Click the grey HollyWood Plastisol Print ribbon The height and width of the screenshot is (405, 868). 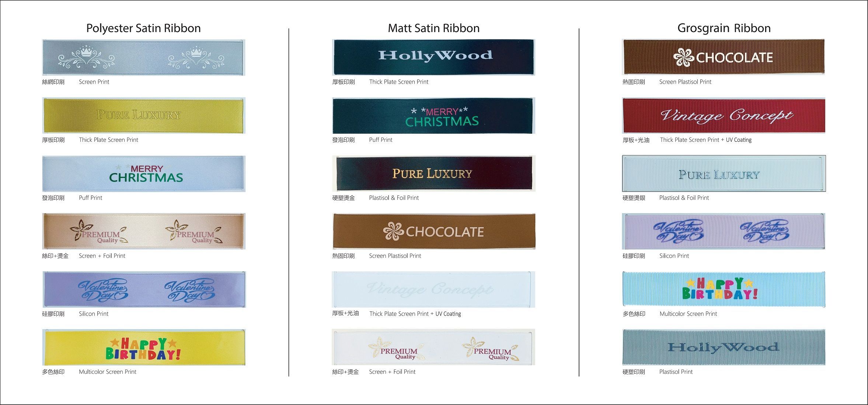point(724,347)
